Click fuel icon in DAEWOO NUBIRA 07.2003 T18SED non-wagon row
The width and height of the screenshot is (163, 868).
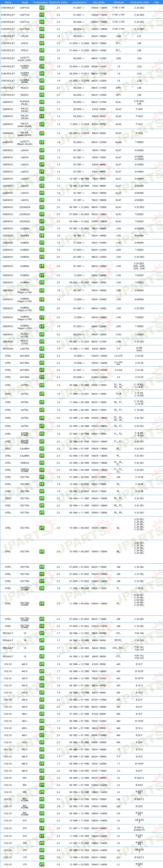click(42, 250)
